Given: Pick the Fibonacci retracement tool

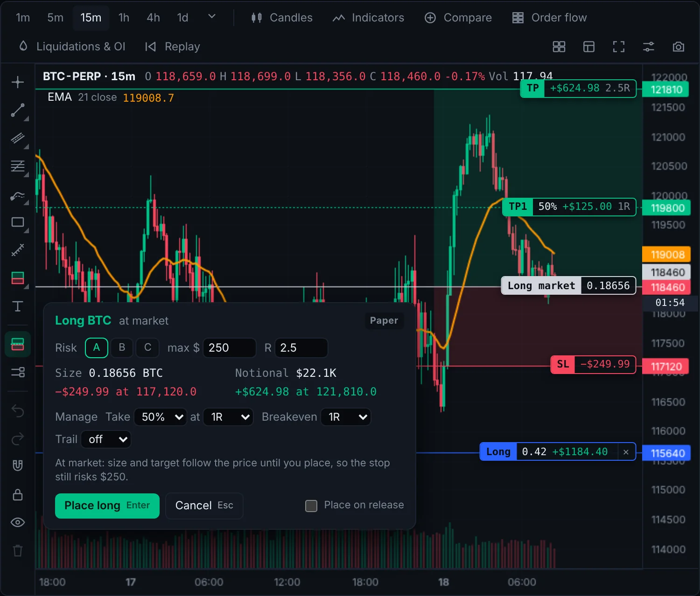Looking at the screenshot, I should pyautogui.click(x=18, y=166).
